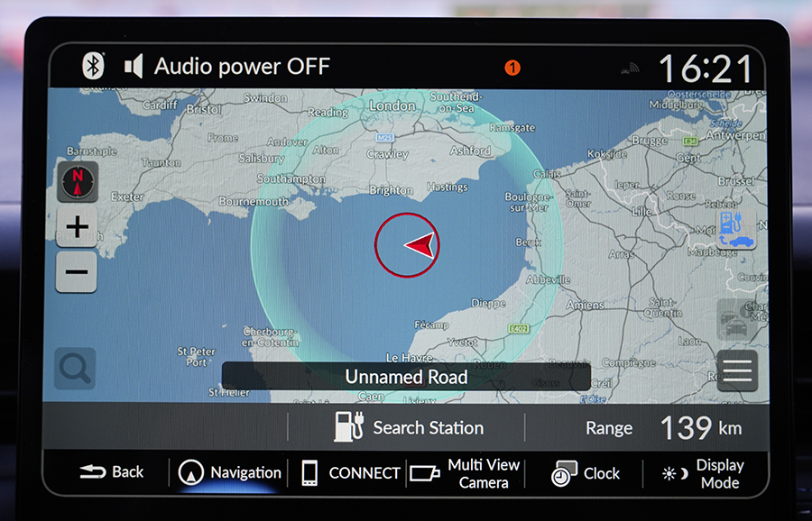Image resolution: width=812 pixels, height=521 pixels.
Task: Open the orange notification badge
Action: click(x=512, y=68)
